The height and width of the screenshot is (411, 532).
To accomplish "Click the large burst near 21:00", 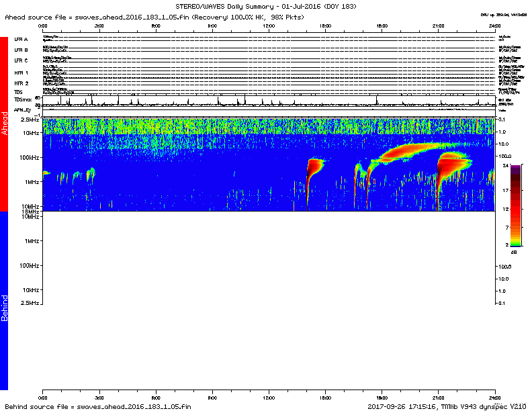I will coord(447,168).
